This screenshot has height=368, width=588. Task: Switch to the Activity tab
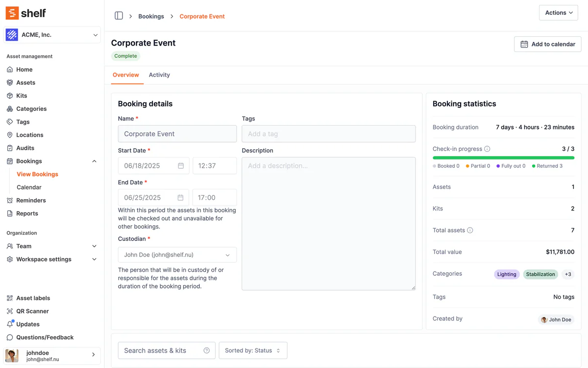coord(159,75)
